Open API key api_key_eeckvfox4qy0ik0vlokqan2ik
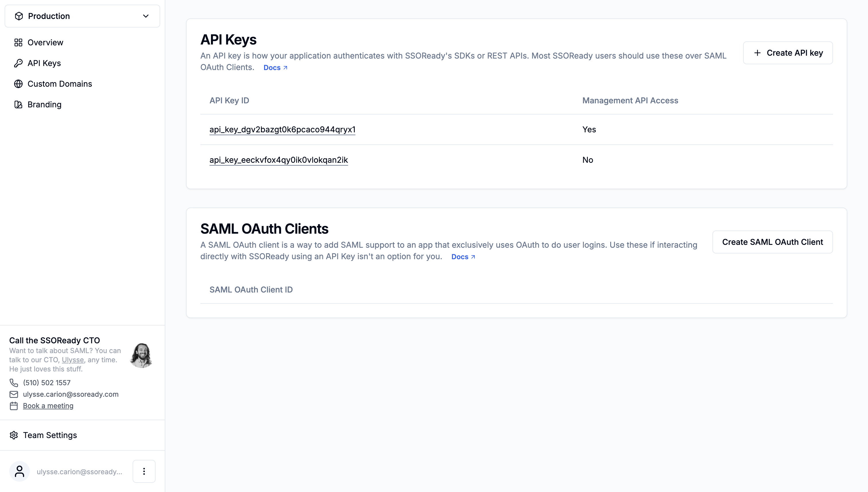Screen dimensions: 868x492 click(x=279, y=160)
